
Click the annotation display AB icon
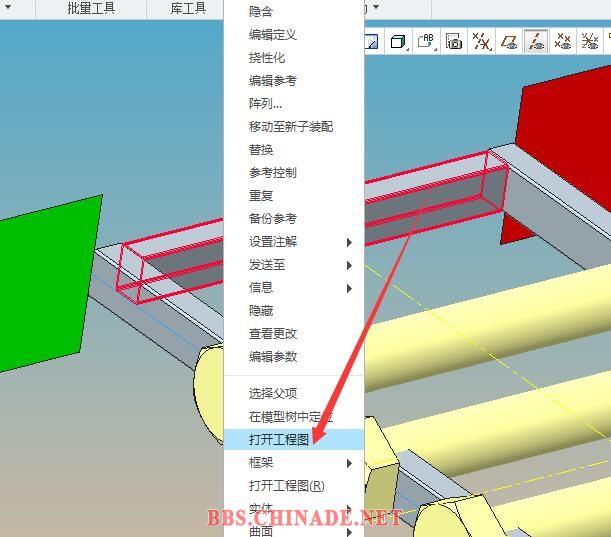[x=426, y=41]
